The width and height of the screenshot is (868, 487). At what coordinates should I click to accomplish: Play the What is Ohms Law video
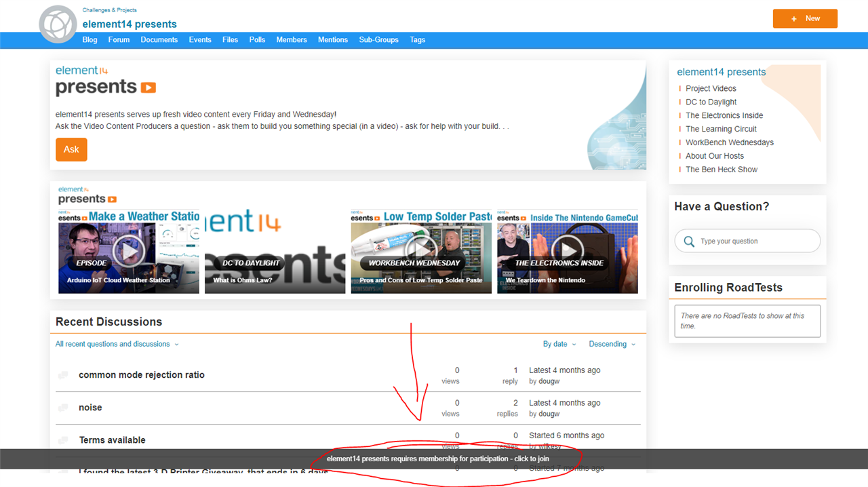(275, 252)
